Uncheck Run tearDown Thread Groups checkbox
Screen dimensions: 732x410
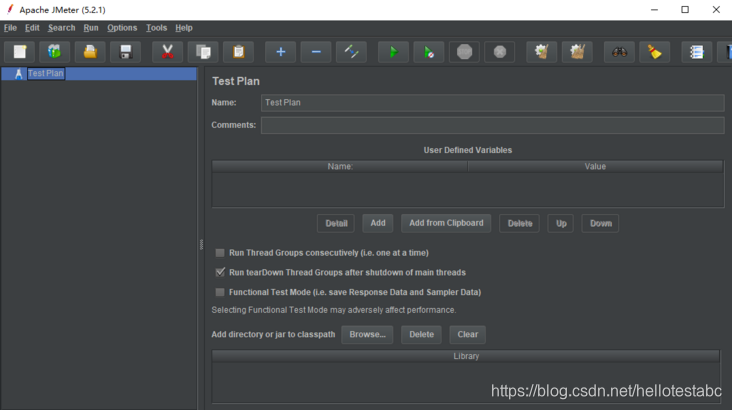pyautogui.click(x=220, y=272)
